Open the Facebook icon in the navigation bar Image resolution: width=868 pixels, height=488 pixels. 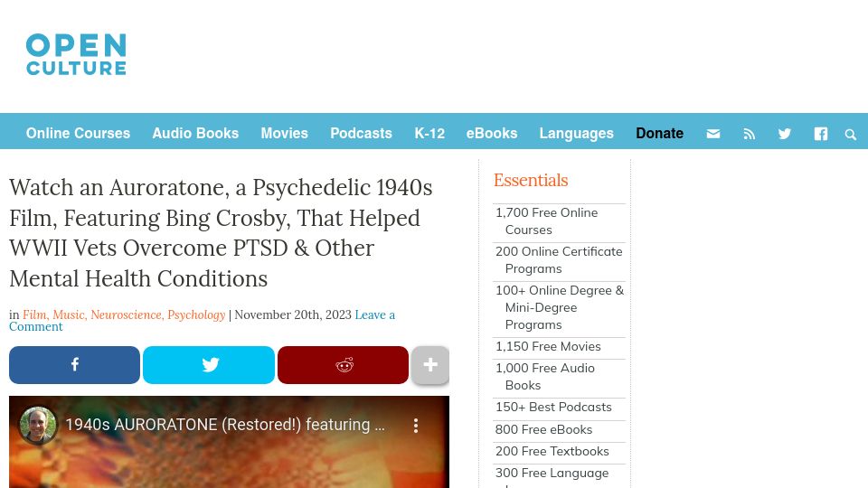point(820,134)
